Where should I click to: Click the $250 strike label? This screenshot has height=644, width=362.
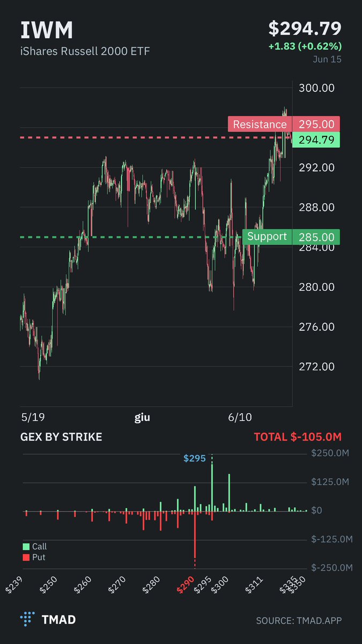click(x=49, y=585)
